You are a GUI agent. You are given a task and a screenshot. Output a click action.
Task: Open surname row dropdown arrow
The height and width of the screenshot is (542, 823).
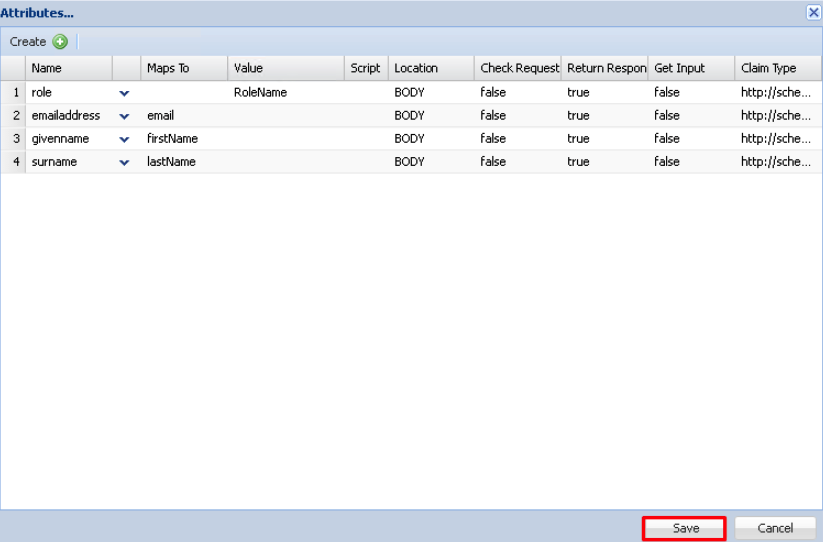pyautogui.click(x=124, y=162)
